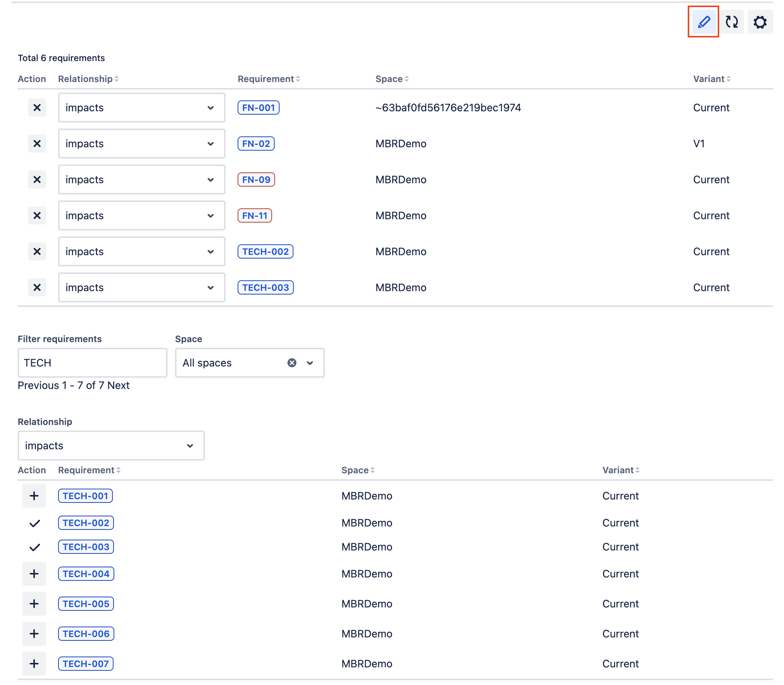Open the FN-11 requirement link
This screenshot has height=685, width=784.
pos(254,215)
